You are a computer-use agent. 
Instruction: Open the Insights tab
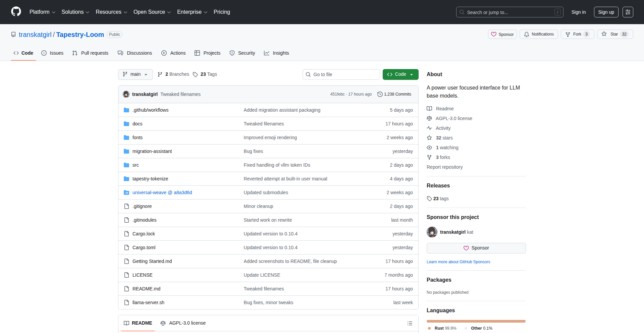[x=276, y=53]
